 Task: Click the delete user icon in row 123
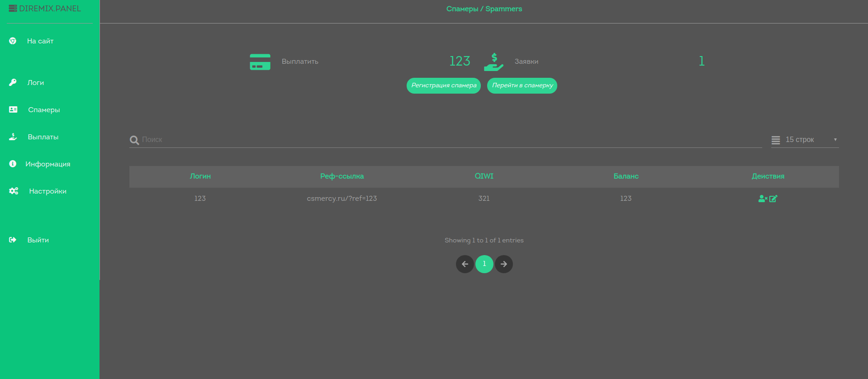click(763, 199)
